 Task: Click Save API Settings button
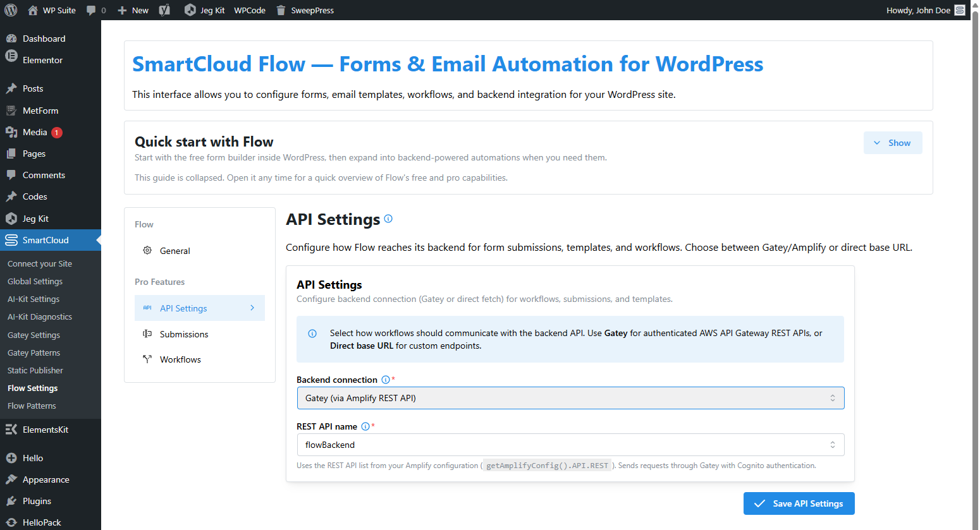[x=799, y=503]
